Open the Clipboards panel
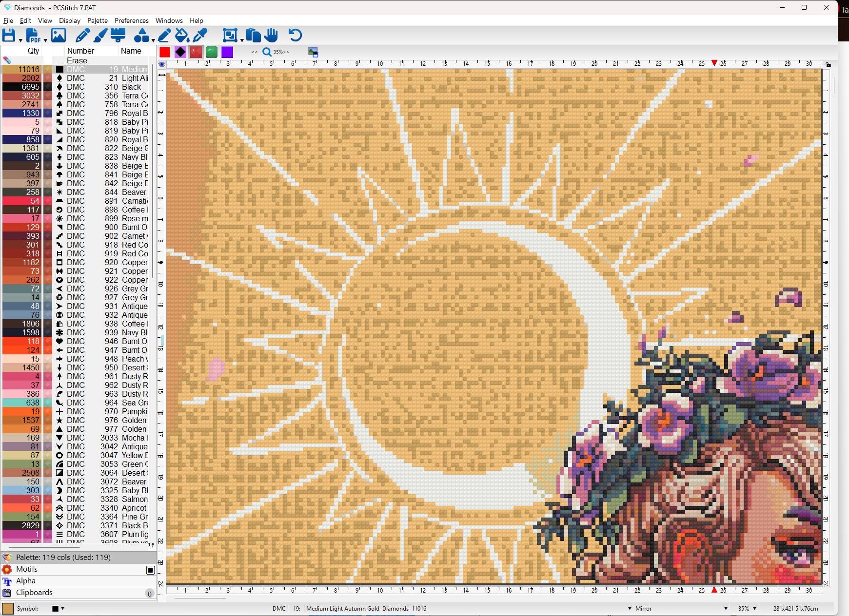 click(x=34, y=593)
